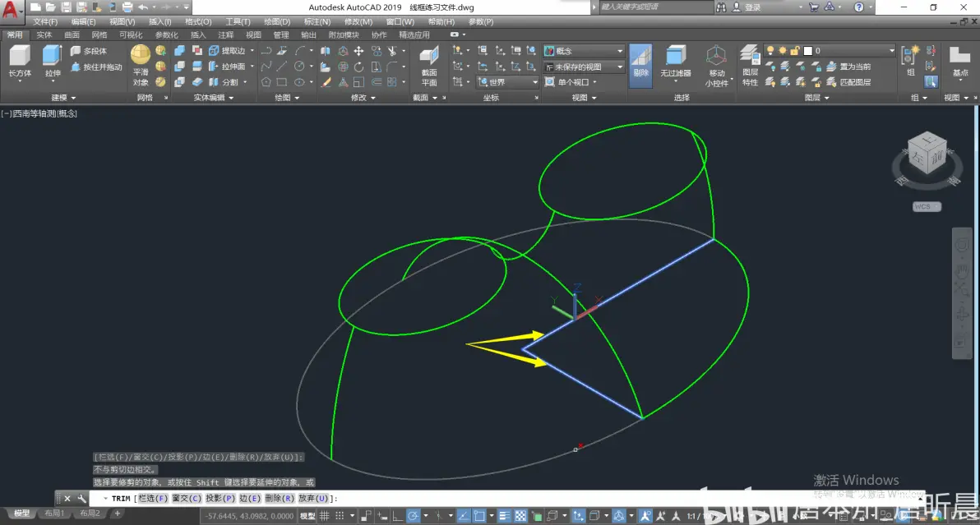Screen dimensions: 980x525
Task: Select the Rectangle drawing tool
Action: 282,82
